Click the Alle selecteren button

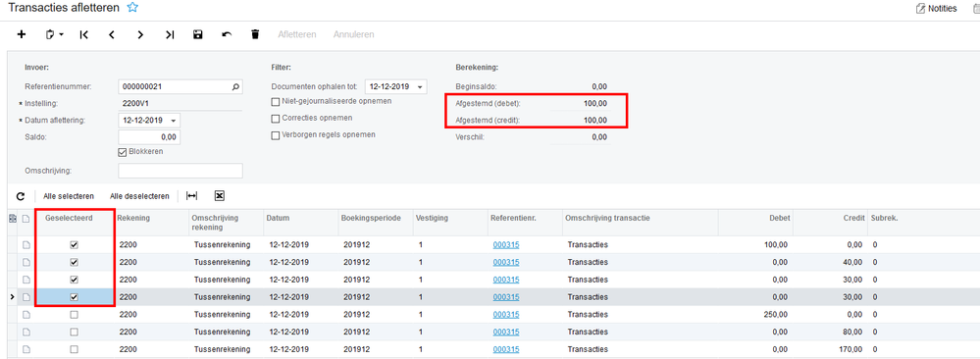tap(69, 196)
